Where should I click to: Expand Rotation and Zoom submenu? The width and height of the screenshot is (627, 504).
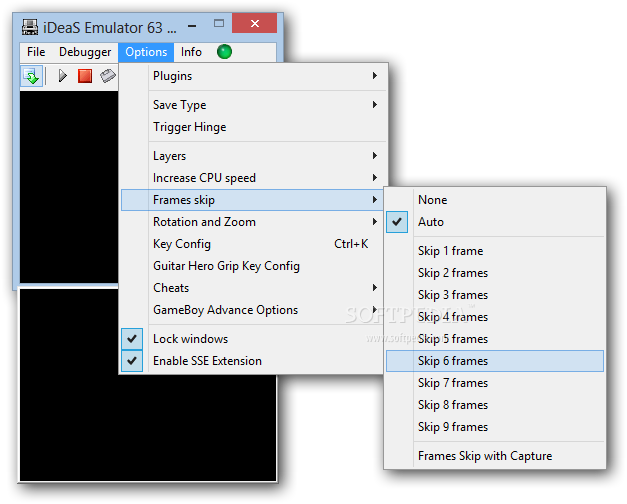click(253, 222)
